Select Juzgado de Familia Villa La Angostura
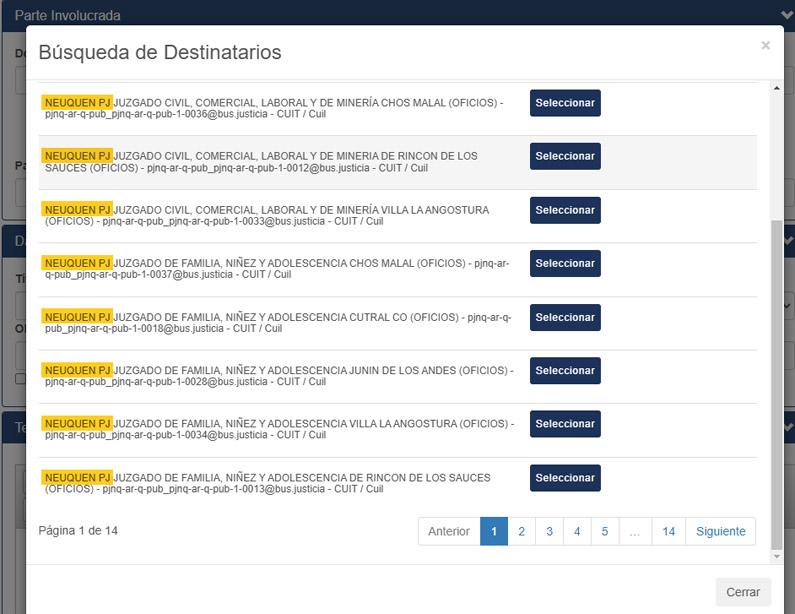The image size is (795, 614). pos(565,424)
